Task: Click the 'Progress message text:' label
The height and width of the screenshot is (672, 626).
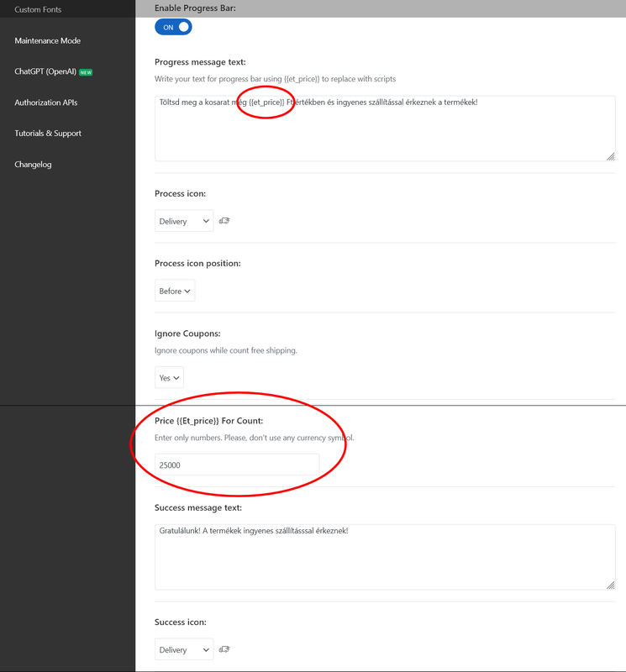Action: click(x=200, y=62)
